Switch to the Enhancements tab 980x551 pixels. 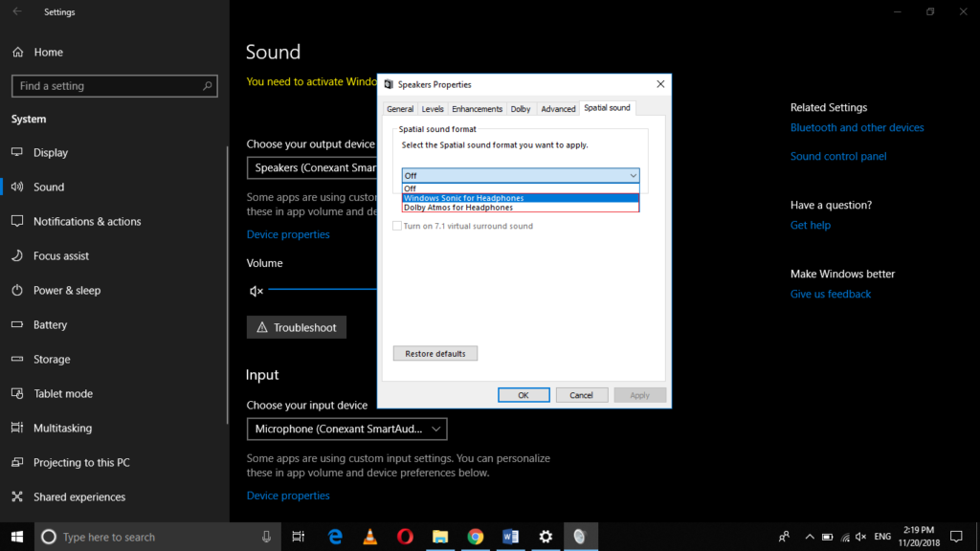[477, 109]
